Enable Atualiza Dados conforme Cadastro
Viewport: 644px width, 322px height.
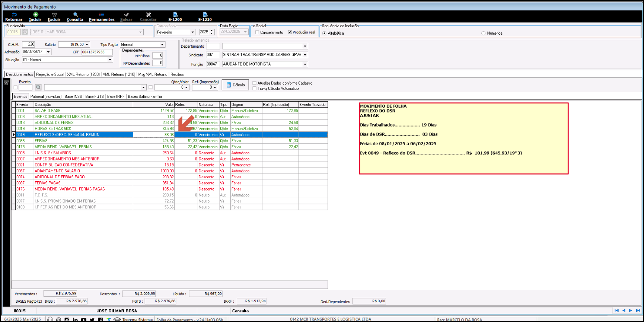coord(255,83)
